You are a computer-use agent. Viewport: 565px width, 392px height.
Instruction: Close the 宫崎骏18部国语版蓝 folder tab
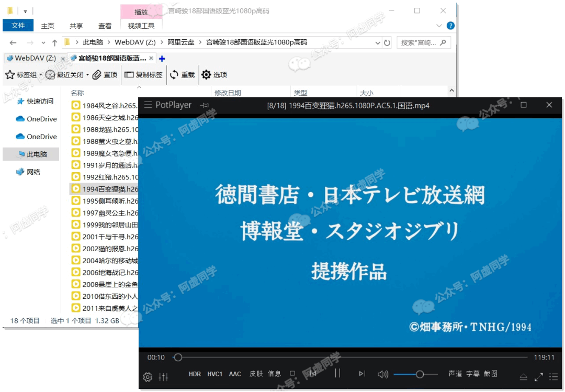151,58
